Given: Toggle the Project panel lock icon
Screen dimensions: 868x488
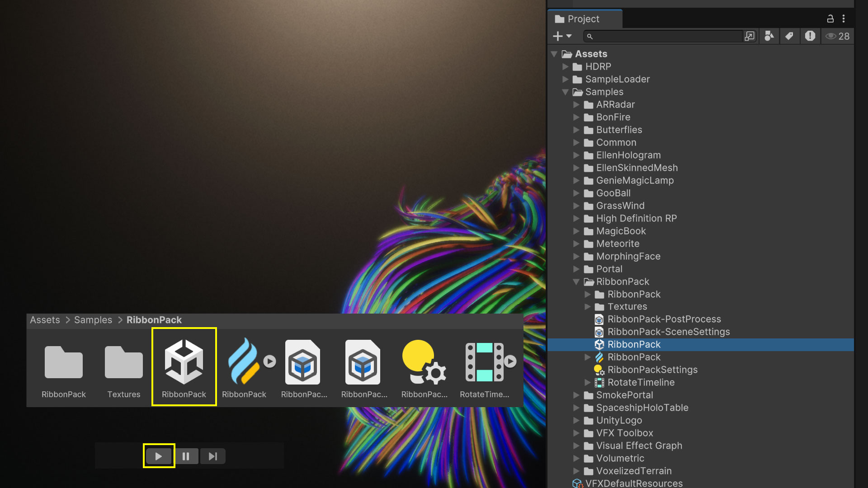Looking at the screenshot, I should click(830, 19).
